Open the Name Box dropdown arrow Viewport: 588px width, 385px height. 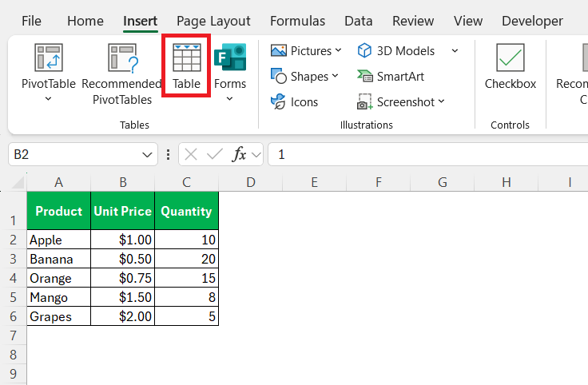point(147,154)
